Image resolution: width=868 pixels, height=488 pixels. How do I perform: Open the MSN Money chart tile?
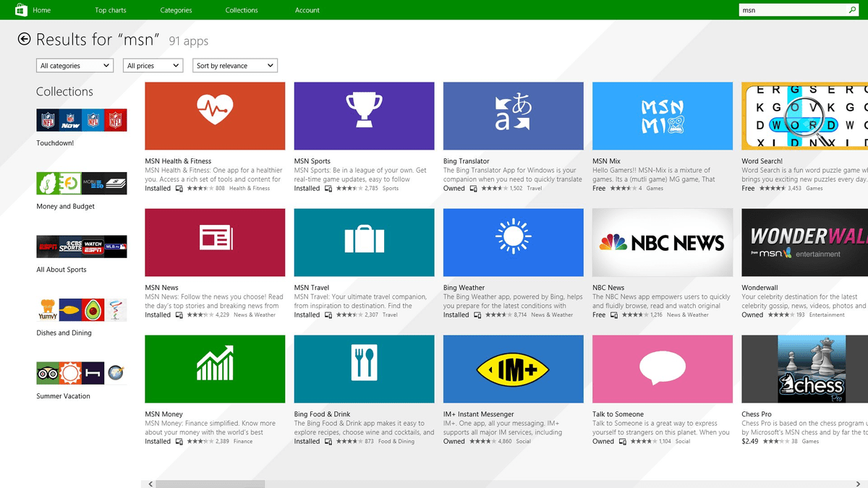click(x=215, y=369)
